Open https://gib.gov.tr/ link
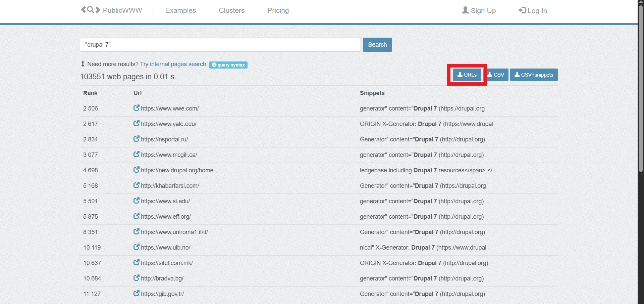Image resolution: width=644 pixels, height=304 pixels. [x=162, y=294]
